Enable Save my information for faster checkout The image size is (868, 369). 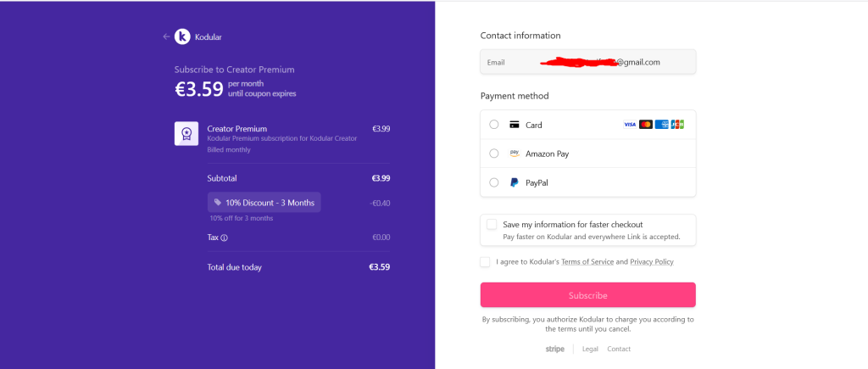(492, 225)
